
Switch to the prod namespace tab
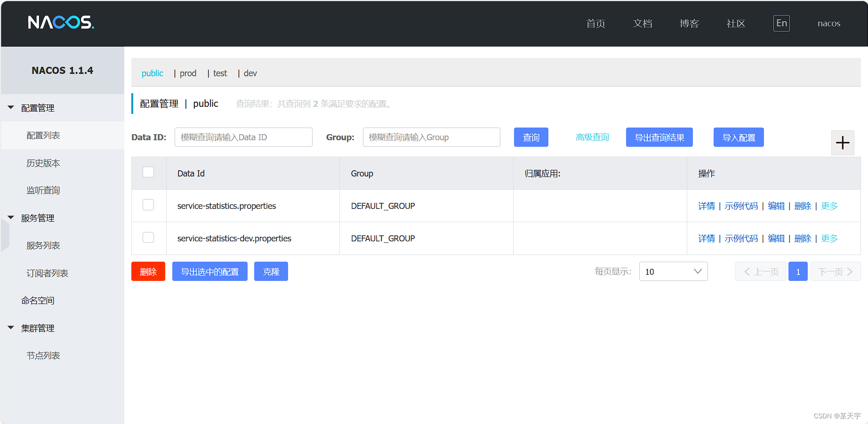pos(187,73)
